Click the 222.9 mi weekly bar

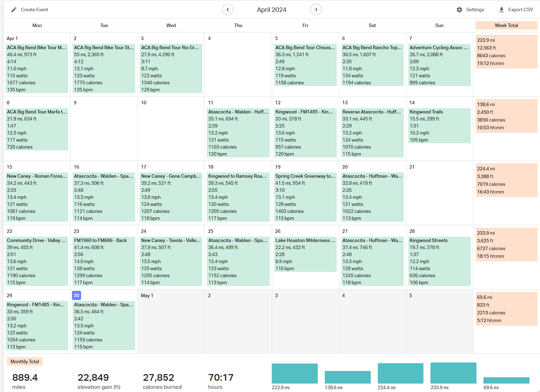pos(295,373)
